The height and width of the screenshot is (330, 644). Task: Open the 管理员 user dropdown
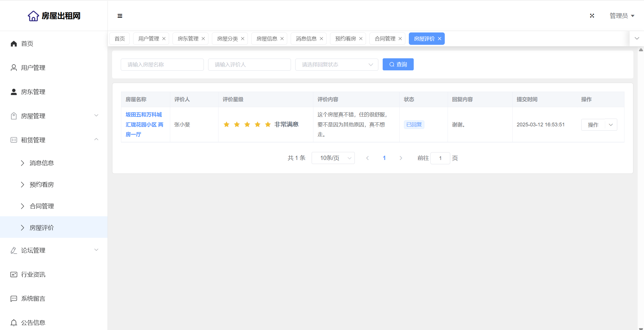tap(622, 16)
